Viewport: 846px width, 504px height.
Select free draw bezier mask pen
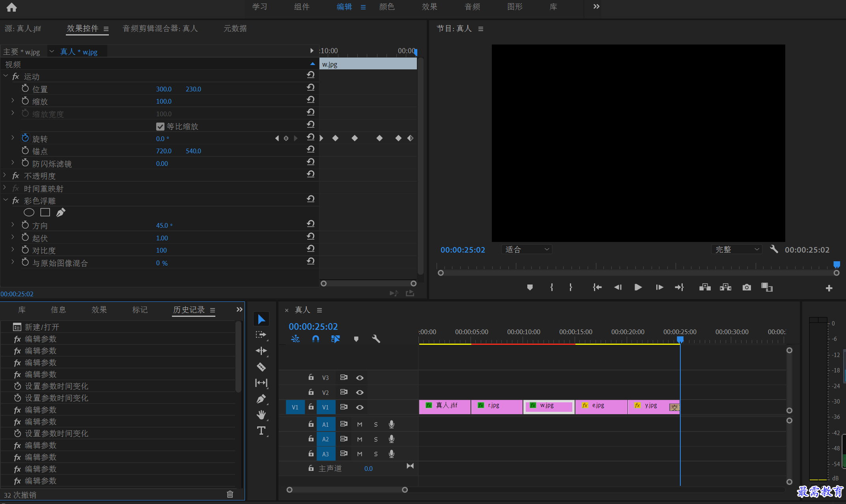(61, 212)
